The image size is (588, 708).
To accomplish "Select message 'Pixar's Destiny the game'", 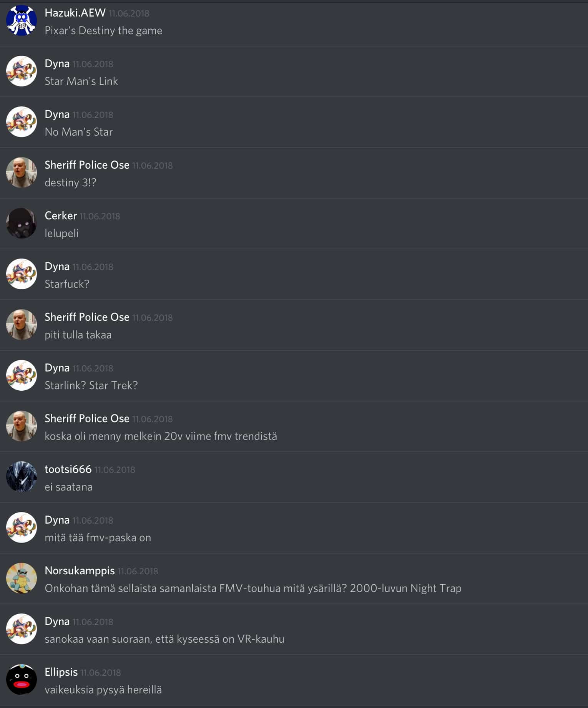I will pos(103,30).
